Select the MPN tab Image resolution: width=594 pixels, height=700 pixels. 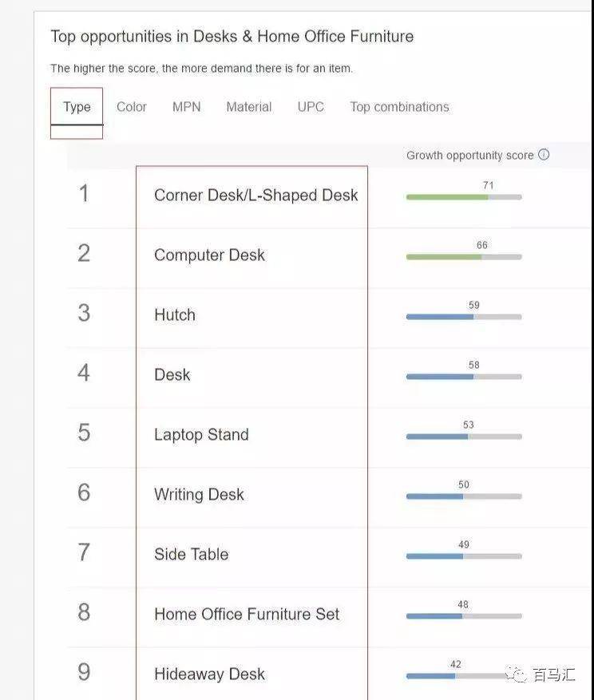187,107
